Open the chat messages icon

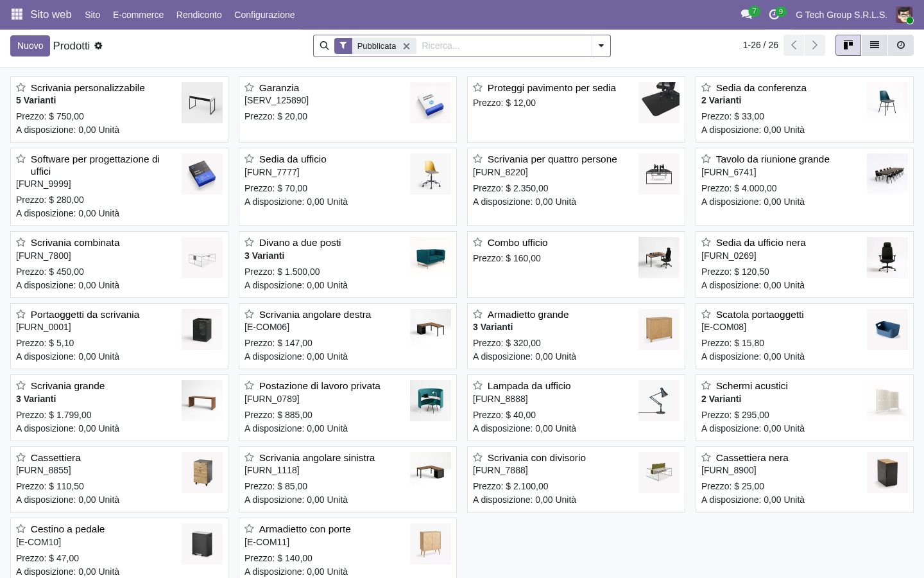pos(747,14)
